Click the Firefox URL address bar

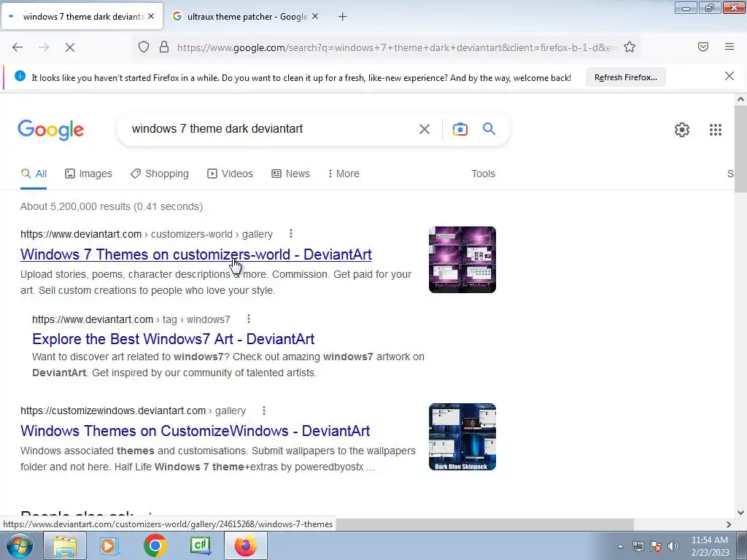coord(396,47)
